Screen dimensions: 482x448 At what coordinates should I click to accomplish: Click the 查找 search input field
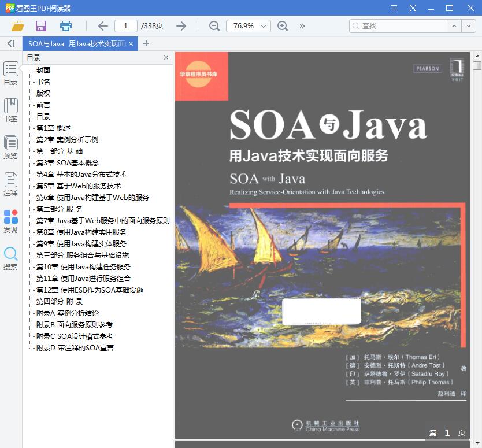click(x=398, y=26)
